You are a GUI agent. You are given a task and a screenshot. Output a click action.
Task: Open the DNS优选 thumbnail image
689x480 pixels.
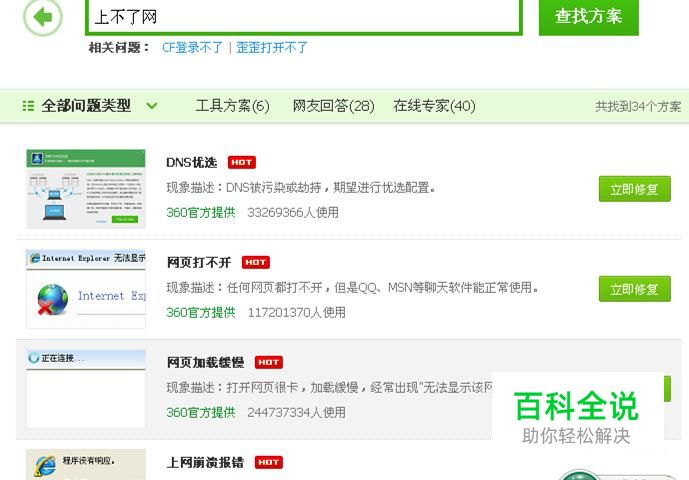pyautogui.click(x=86, y=189)
